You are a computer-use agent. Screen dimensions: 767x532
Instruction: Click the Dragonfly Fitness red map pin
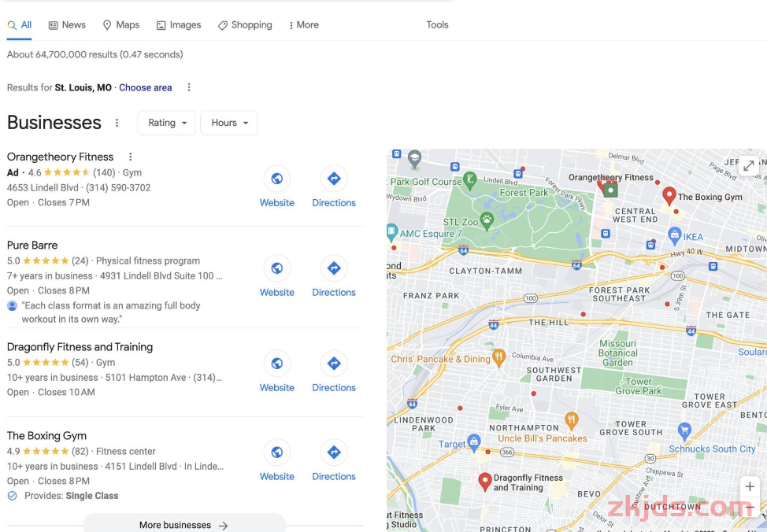tap(485, 482)
